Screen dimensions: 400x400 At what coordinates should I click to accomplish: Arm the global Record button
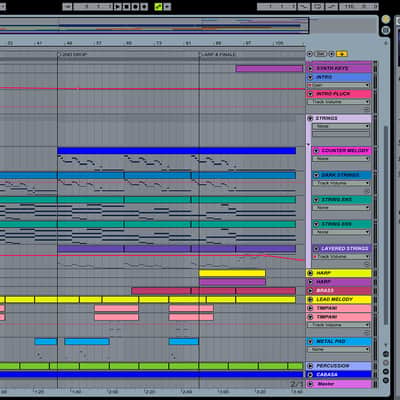135,6
